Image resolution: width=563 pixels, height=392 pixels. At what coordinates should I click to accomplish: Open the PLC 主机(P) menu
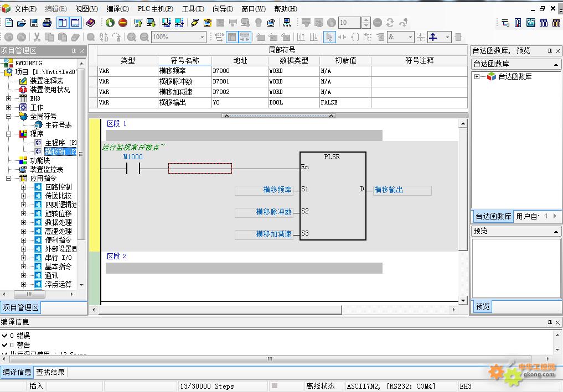coord(155,9)
